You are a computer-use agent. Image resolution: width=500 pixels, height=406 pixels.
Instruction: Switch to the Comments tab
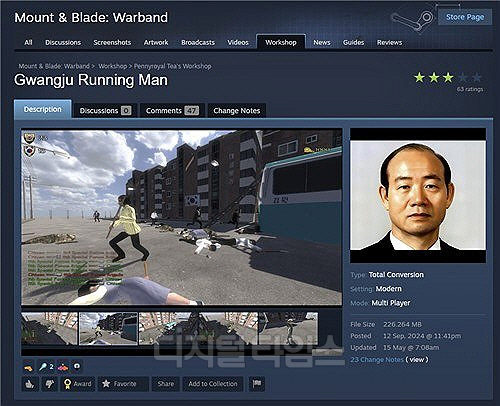[x=172, y=110]
